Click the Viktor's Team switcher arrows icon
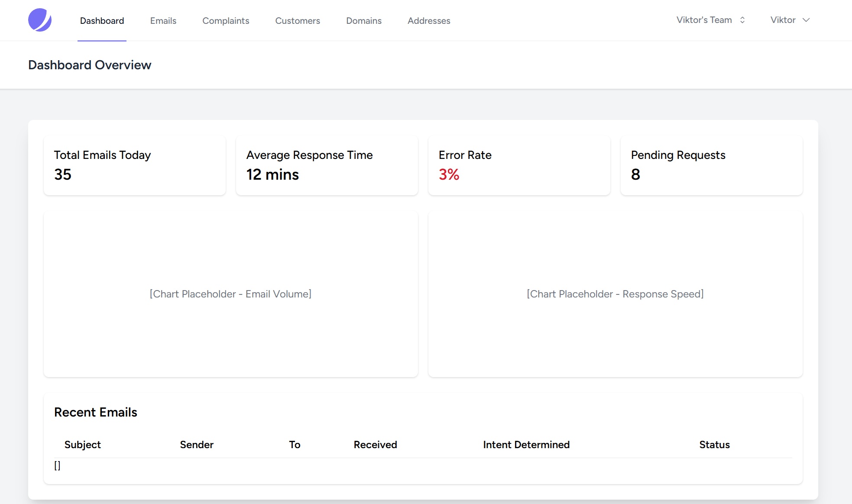852x504 pixels. pyautogui.click(x=742, y=20)
